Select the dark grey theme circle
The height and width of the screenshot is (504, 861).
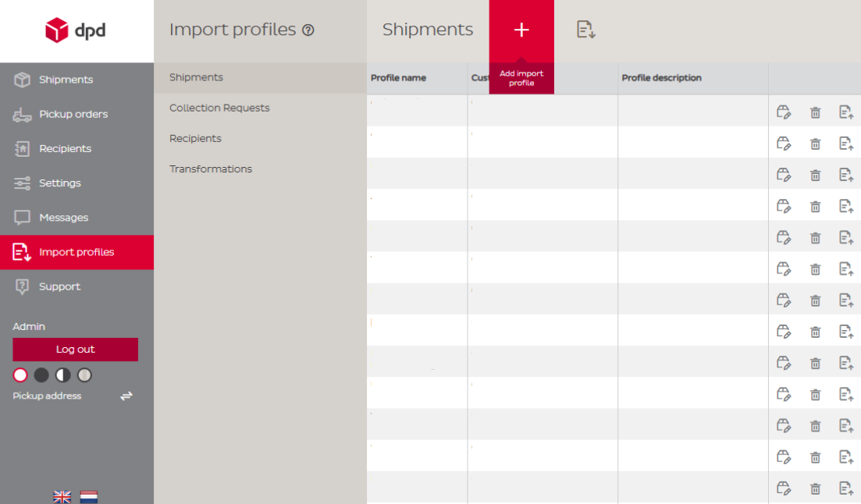[x=41, y=375]
